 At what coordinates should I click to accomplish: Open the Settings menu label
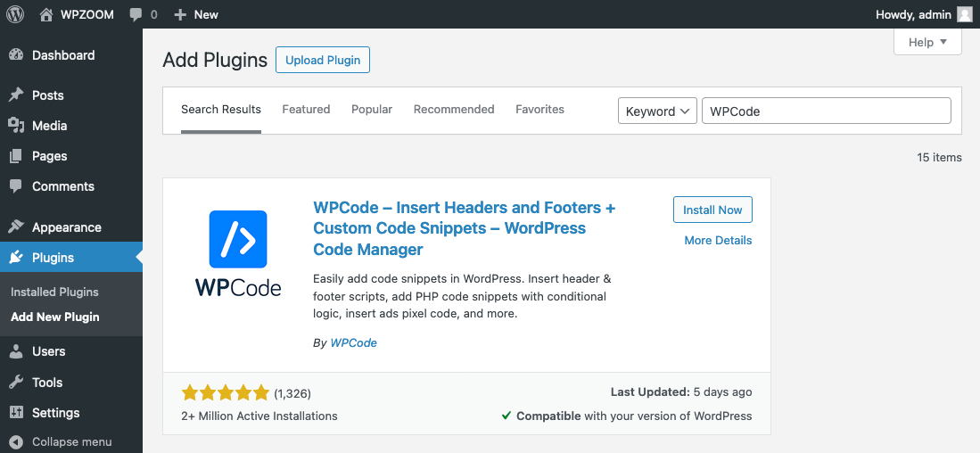55,413
